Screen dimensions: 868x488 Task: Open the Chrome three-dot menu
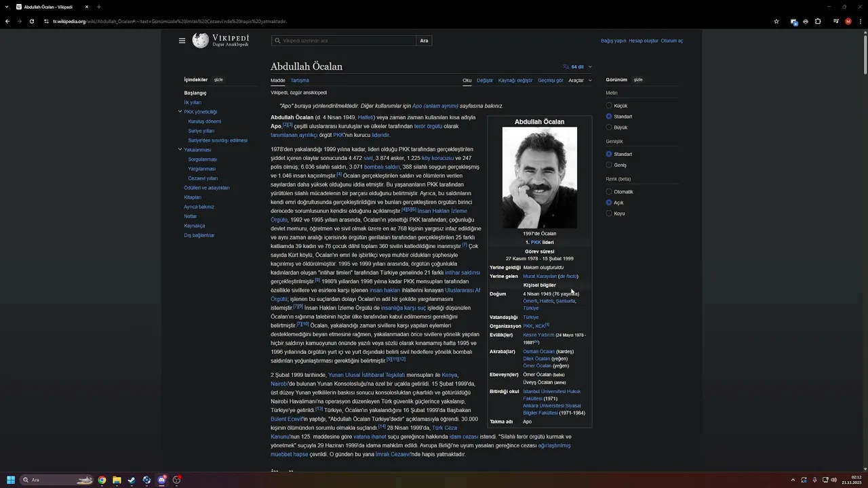pyautogui.click(x=860, y=21)
